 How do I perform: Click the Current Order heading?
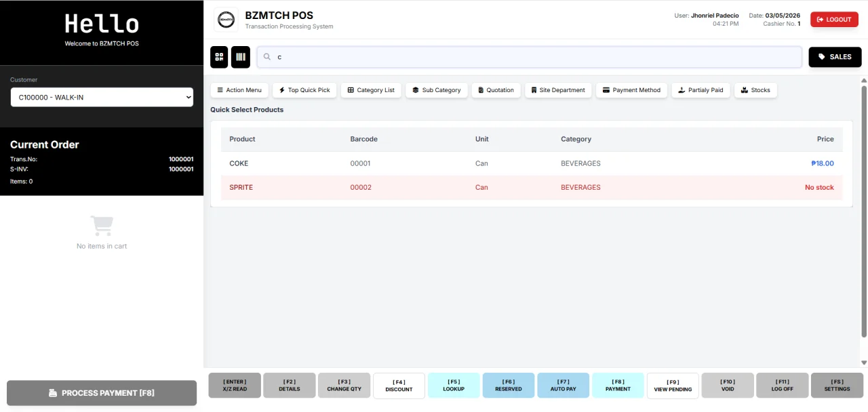coord(45,144)
